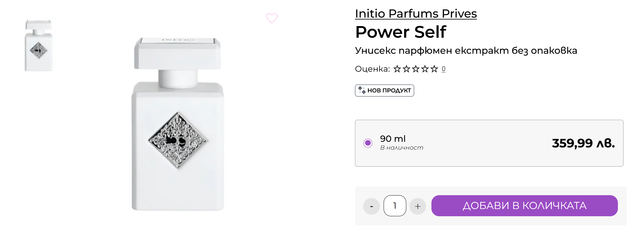This screenshot has height=237, width=644.
Task: Click the first rating star
Action: (397, 69)
